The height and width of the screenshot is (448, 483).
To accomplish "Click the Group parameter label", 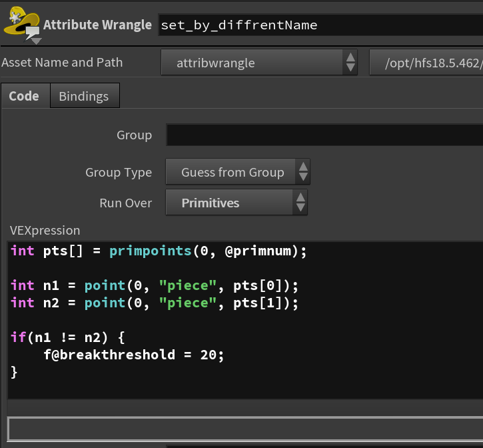I will point(135,135).
